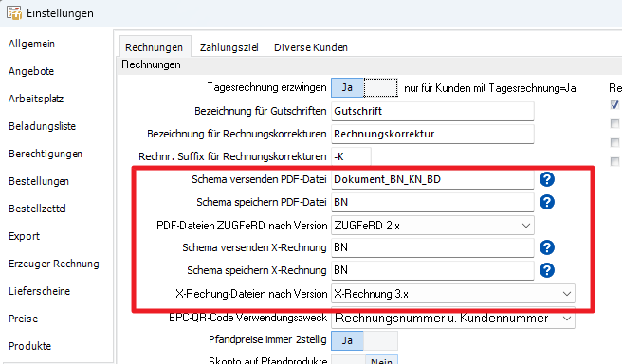Select Lieferscheine in the settings sidebar
This screenshot has width=622, height=364.
pyautogui.click(x=39, y=291)
